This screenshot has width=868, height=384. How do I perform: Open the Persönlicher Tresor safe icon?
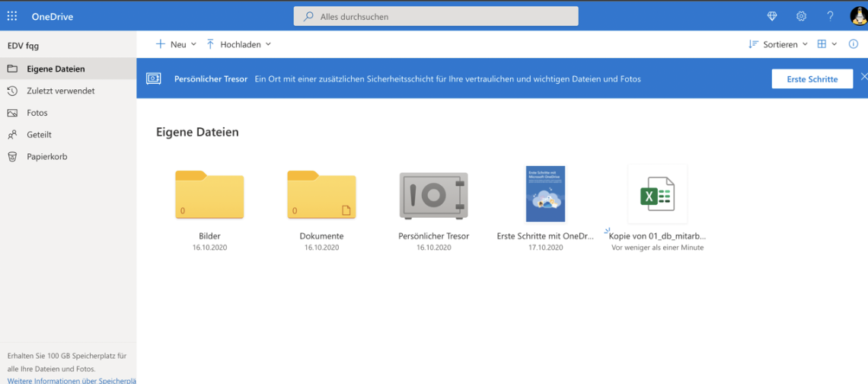click(433, 195)
